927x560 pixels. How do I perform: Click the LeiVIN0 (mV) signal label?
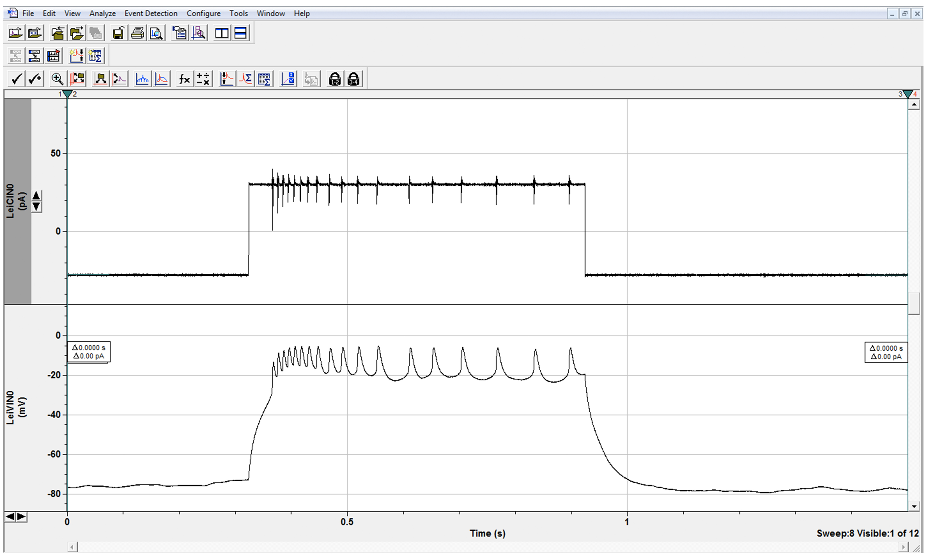[16, 407]
